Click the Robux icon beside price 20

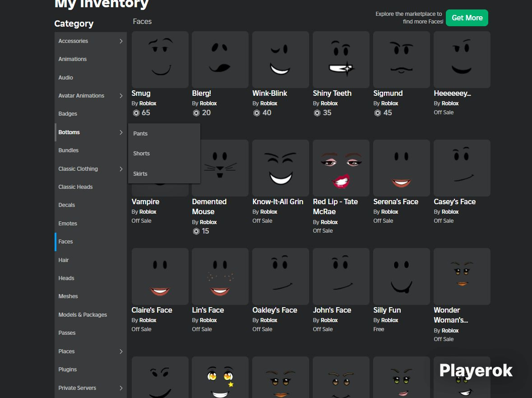point(196,113)
